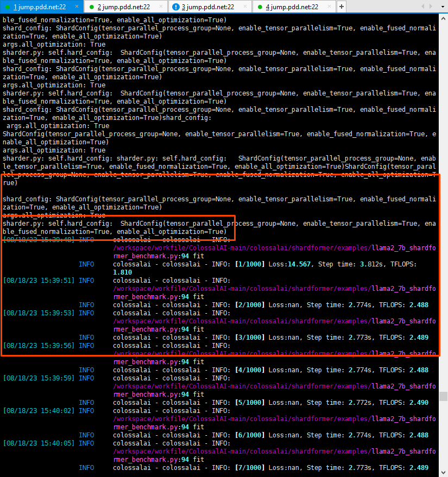
Task: Open a new terminal tab with the plus button
Action: click(341, 8)
